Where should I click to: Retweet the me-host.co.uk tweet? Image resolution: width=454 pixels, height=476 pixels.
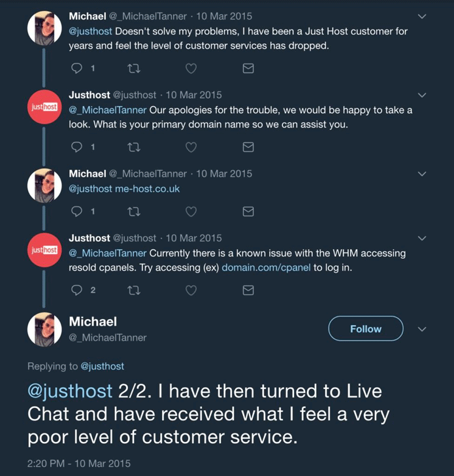pyautogui.click(x=133, y=211)
